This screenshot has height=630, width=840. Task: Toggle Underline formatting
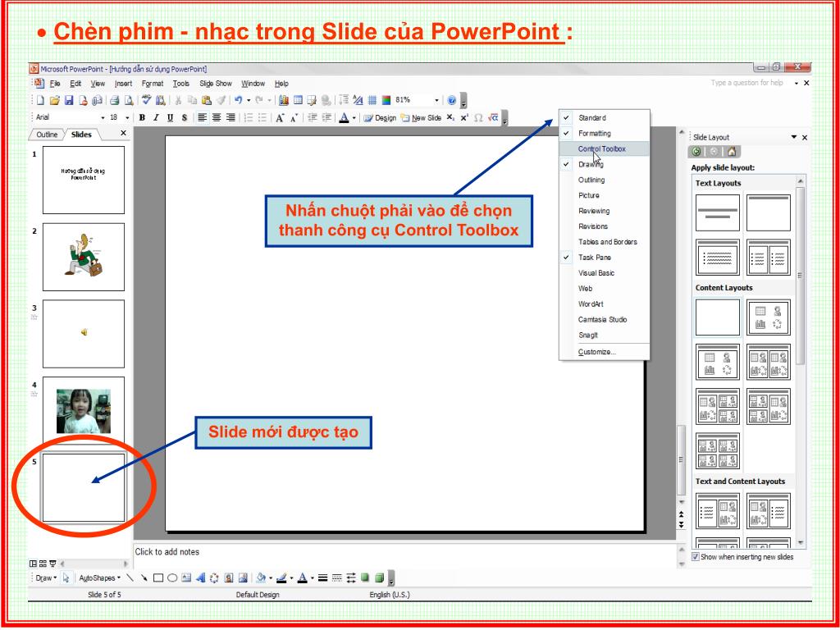(171, 118)
